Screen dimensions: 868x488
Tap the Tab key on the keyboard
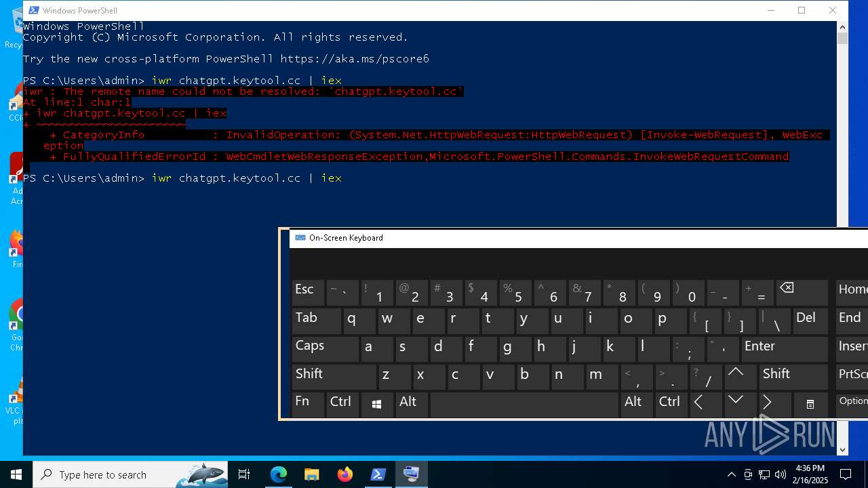pos(316,321)
